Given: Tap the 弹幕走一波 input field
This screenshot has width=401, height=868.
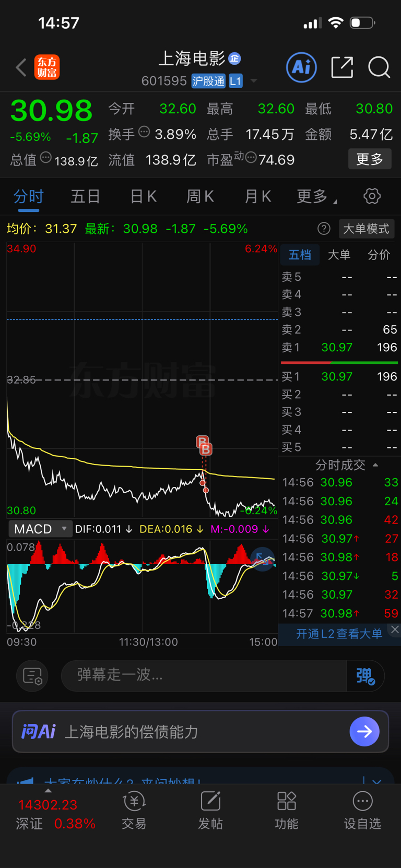Looking at the screenshot, I should pyautogui.click(x=204, y=675).
